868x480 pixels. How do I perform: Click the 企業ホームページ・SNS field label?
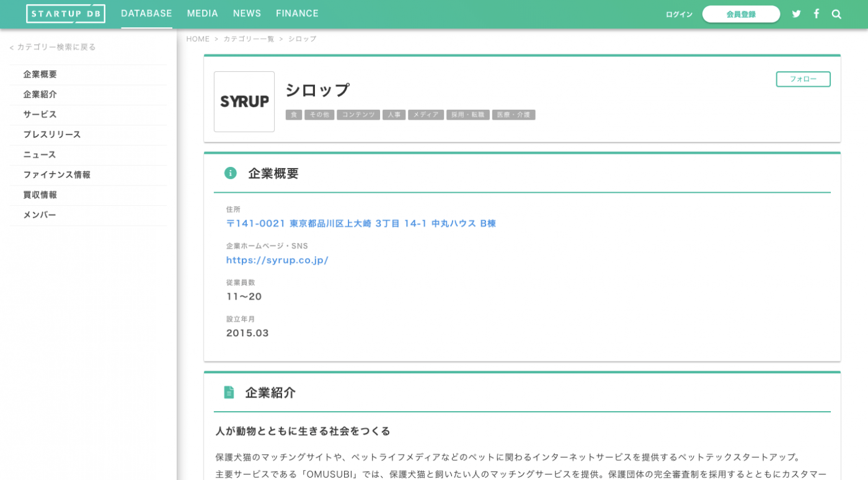(267, 246)
